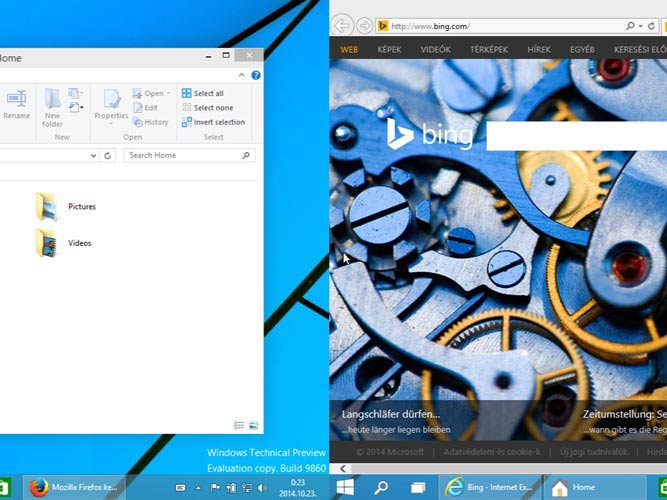667x500 pixels.
Task: Choose Select none in the ribbon
Action: coord(208,108)
